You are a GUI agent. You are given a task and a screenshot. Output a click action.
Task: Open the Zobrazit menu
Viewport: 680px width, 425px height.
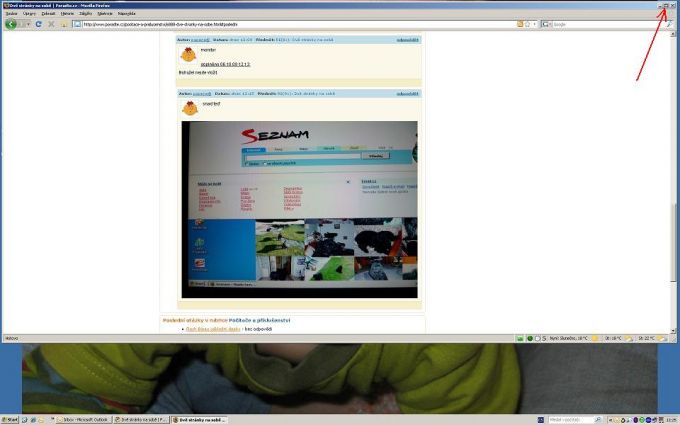[x=48, y=13]
